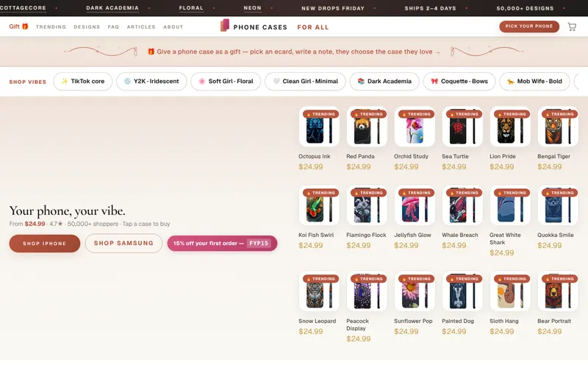Viewport: 588px width, 368px height.
Task: Click the Pick Your Phone button
Action: (x=529, y=26)
